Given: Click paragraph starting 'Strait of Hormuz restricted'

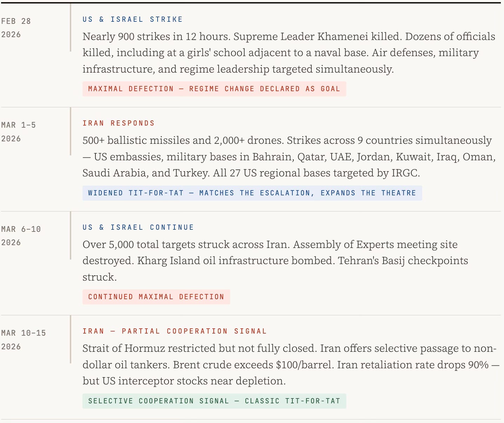Looking at the screenshot, I should 291,364.
